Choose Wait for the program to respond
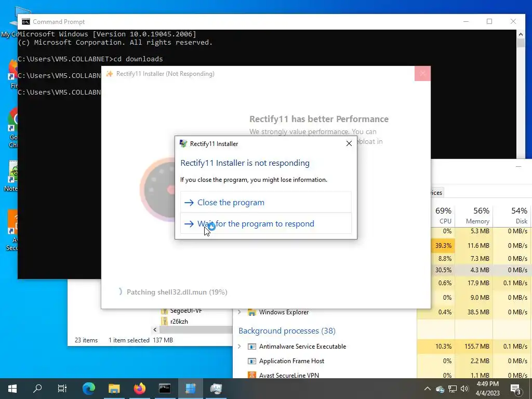This screenshot has height=399, width=532. (265, 223)
